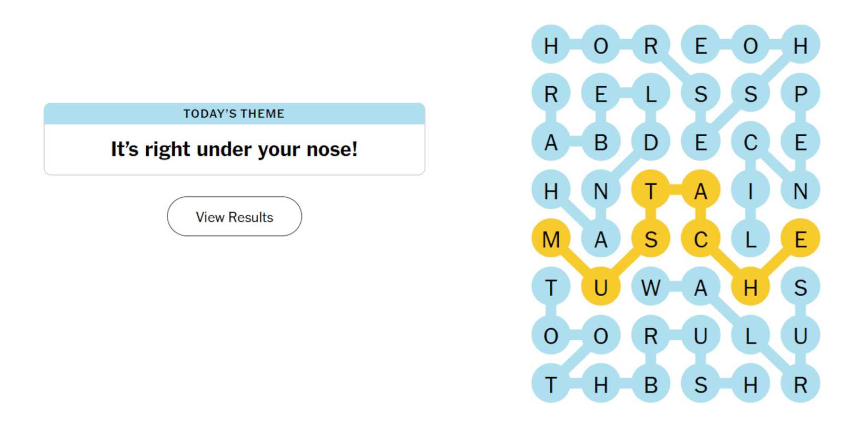Click the yellow T letter tile
The height and width of the screenshot is (434, 868).
(651, 191)
